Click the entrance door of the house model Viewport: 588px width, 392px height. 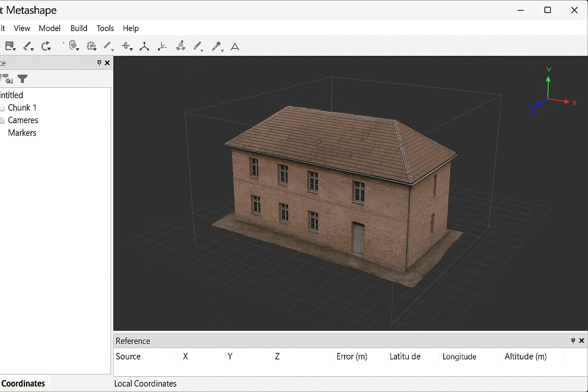358,238
